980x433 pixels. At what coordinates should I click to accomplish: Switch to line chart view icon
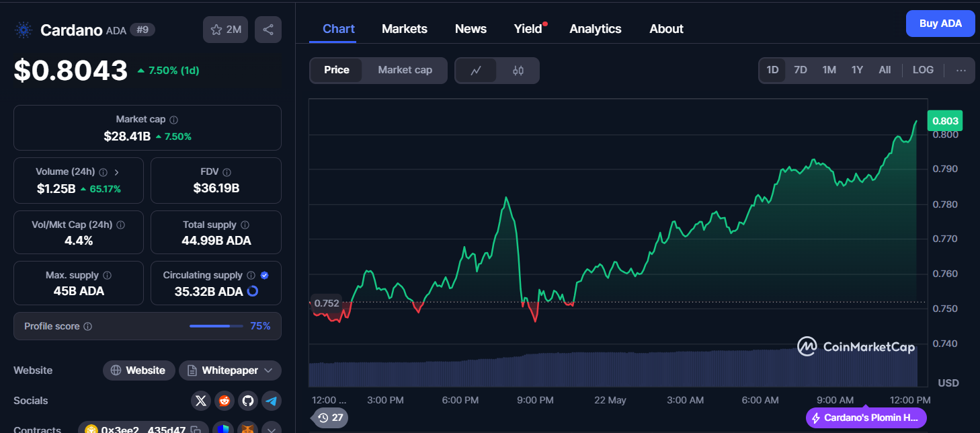click(476, 70)
